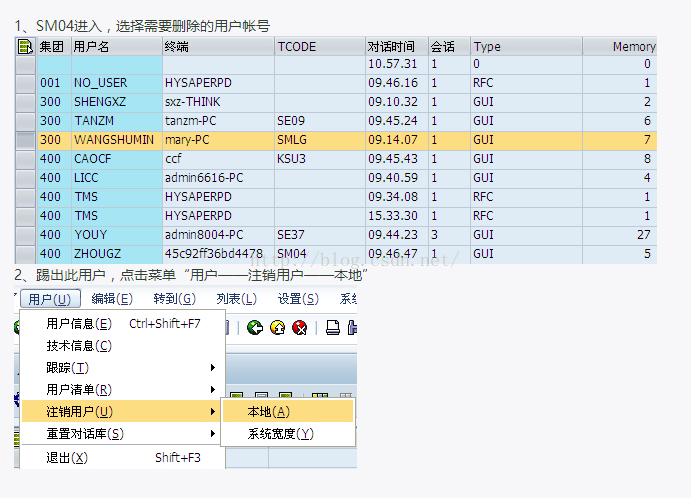Click the CAOCF user name cell
This screenshot has height=498, width=691.
click(x=116, y=159)
